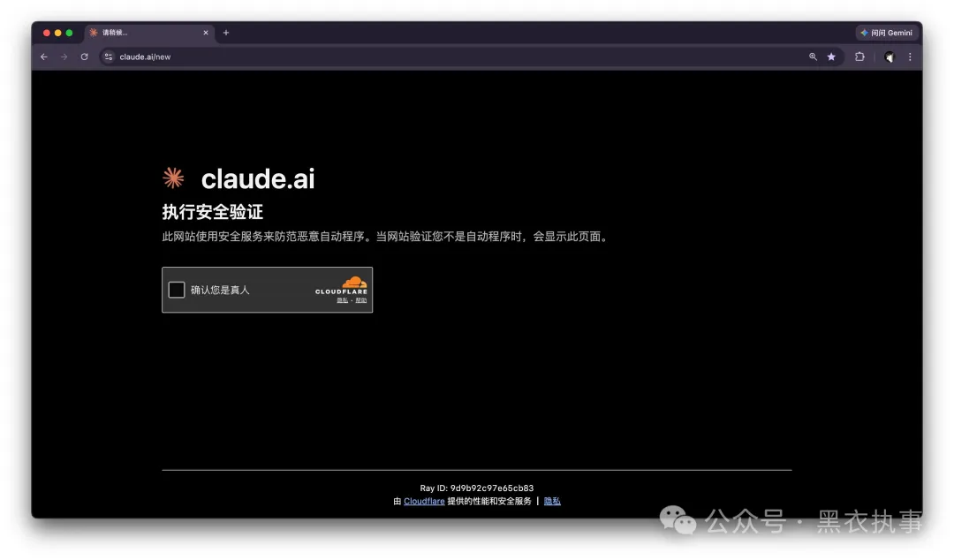
Task: Open a new tab with plus button
Action: (226, 33)
